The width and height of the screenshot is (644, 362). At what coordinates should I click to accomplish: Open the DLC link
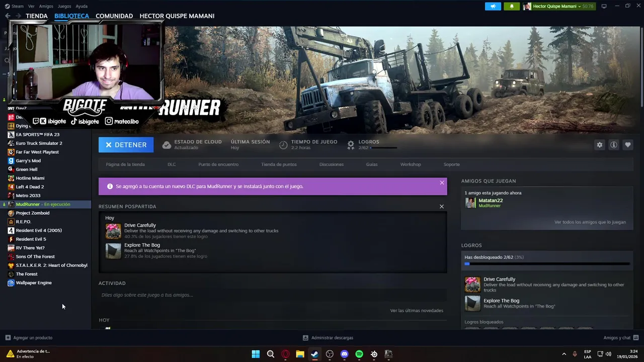point(172,164)
